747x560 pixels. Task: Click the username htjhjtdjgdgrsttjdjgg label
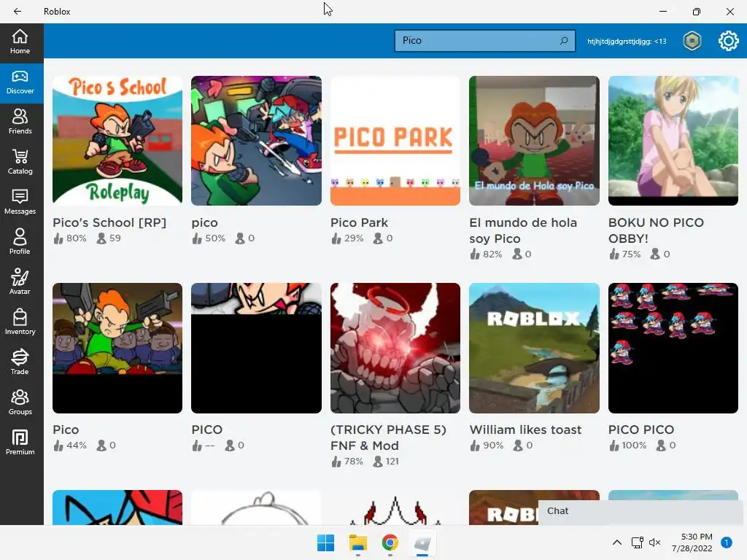pos(627,42)
